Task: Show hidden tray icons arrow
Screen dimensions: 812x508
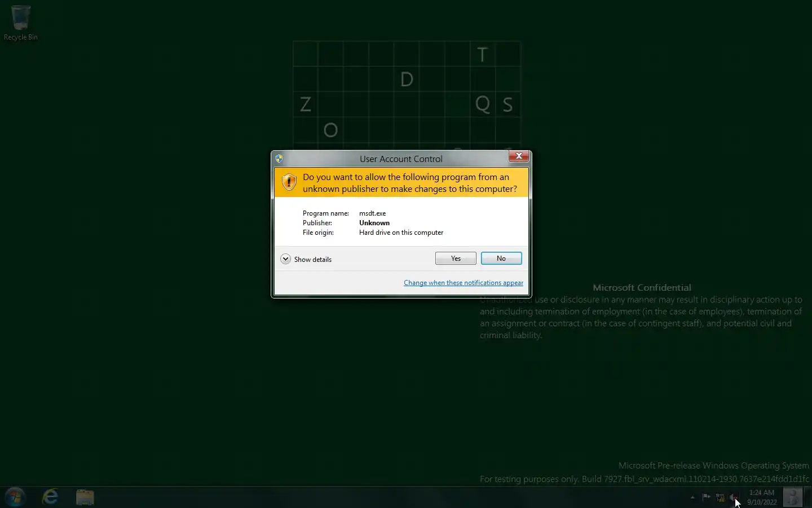Action: pyautogui.click(x=692, y=497)
